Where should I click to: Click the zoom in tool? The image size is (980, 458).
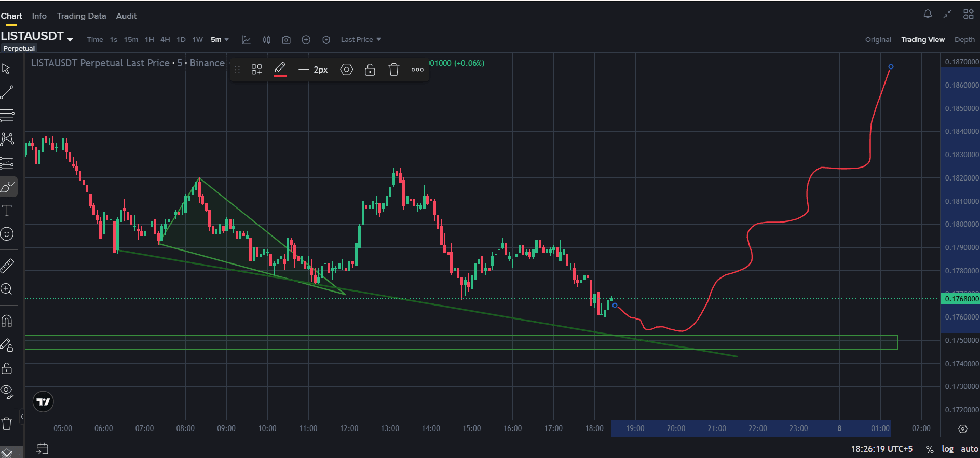tap(7, 289)
